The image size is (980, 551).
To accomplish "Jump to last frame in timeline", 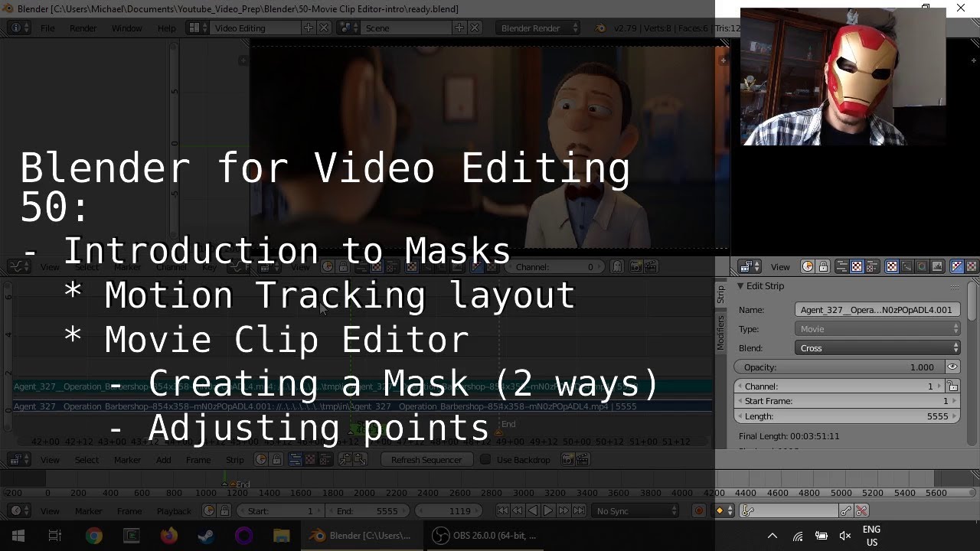I will point(580,511).
